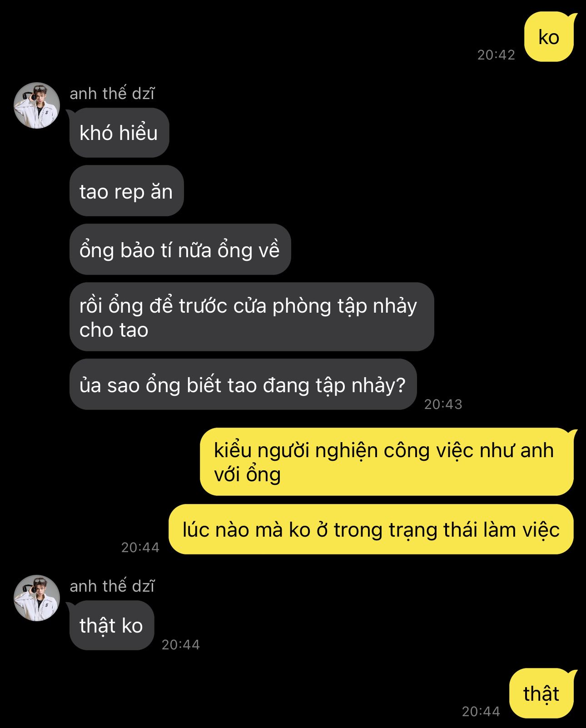The image size is (586, 728).
Task: Tap the 'ủa sao ổng biết tao đang tập nhảy?' message
Action: (243, 384)
